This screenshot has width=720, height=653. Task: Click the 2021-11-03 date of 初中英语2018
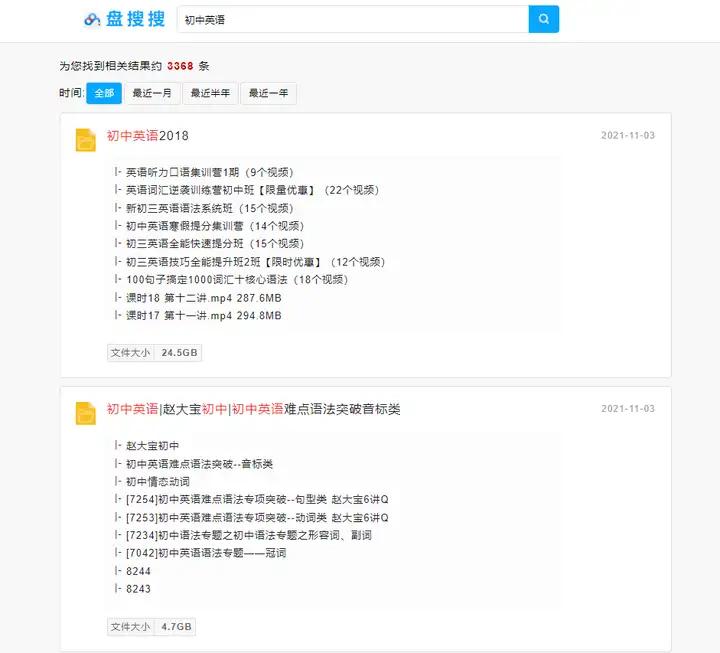pyautogui.click(x=628, y=135)
